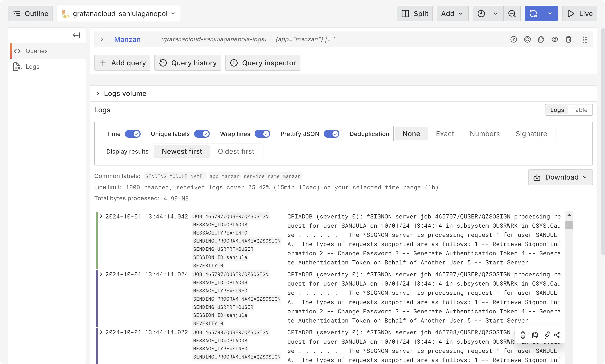
Task: Run query with the refresh icon
Action: [x=533, y=13]
